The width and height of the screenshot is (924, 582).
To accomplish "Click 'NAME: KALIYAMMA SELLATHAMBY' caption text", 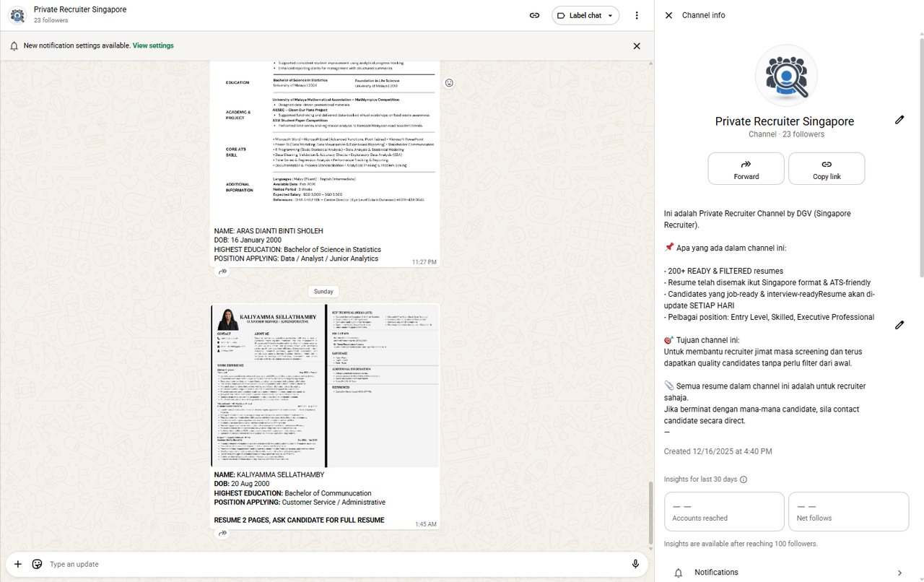I will tap(269, 475).
